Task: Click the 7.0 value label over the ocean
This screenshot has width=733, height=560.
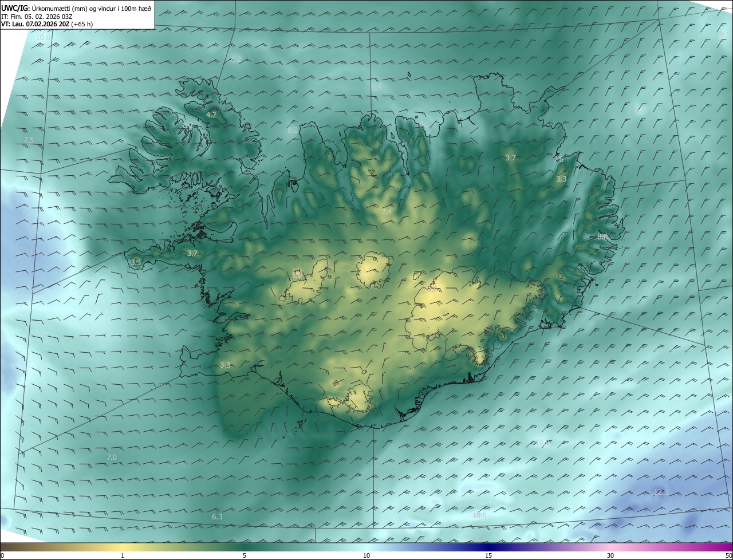Action: (112, 457)
